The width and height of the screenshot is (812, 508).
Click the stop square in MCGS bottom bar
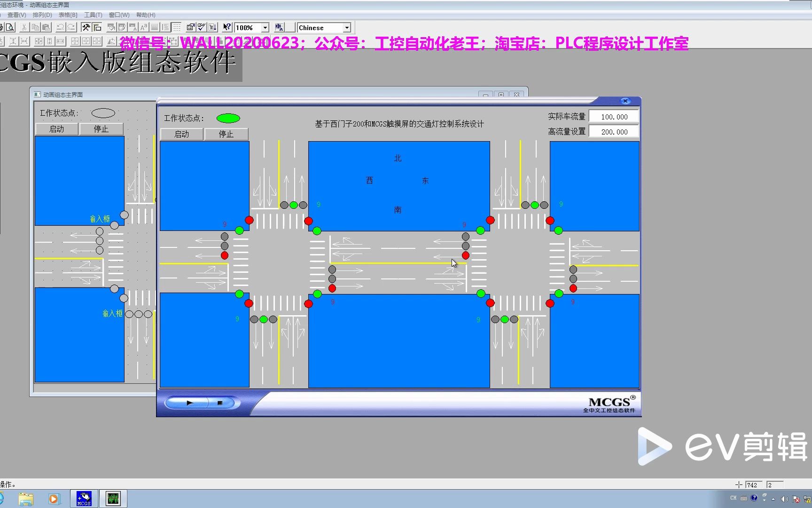tap(219, 403)
